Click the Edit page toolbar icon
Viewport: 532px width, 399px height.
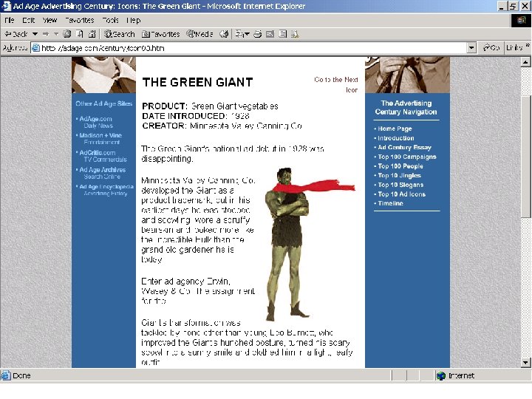(270, 34)
